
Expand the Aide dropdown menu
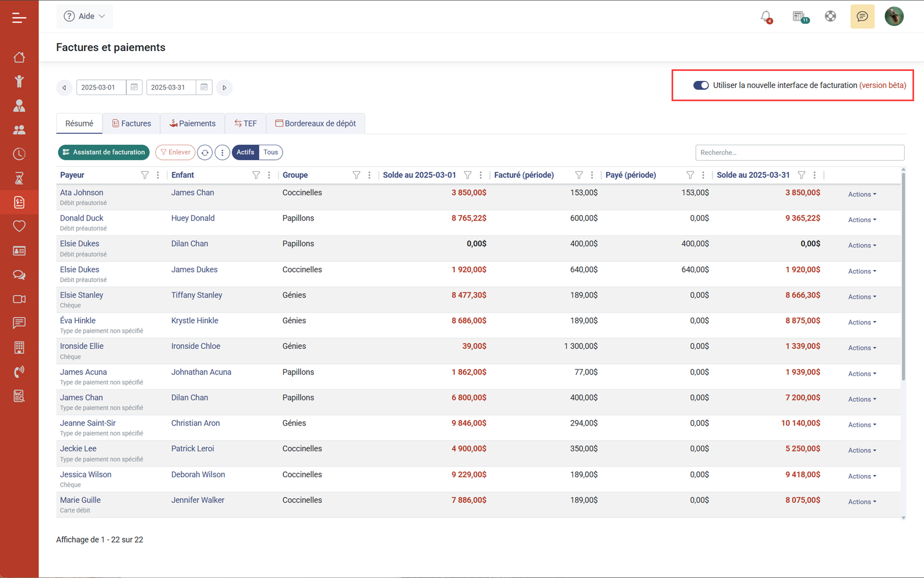pyautogui.click(x=85, y=16)
